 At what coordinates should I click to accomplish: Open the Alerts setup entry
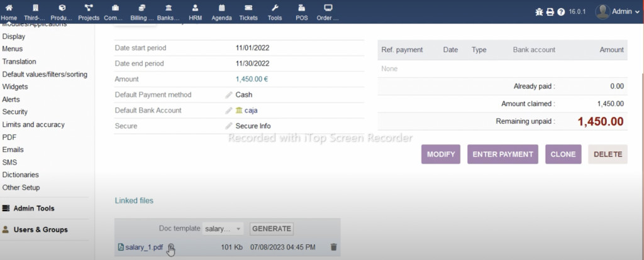point(11,99)
